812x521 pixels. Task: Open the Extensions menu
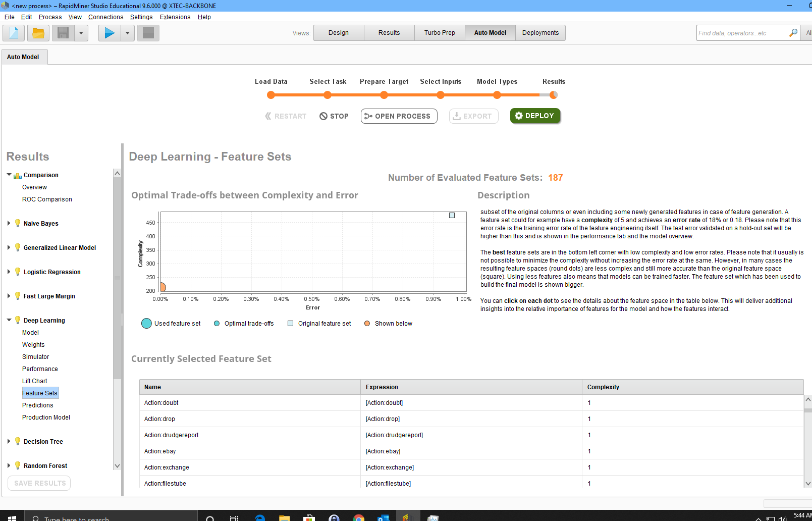tap(175, 17)
